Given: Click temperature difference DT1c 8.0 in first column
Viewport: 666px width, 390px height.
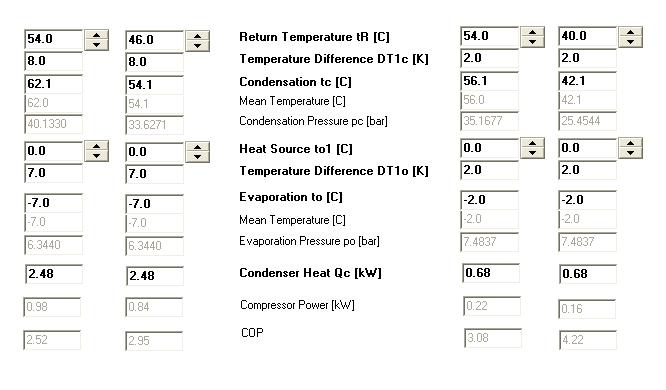Looking at the screenshot, I should click(54, 61).
